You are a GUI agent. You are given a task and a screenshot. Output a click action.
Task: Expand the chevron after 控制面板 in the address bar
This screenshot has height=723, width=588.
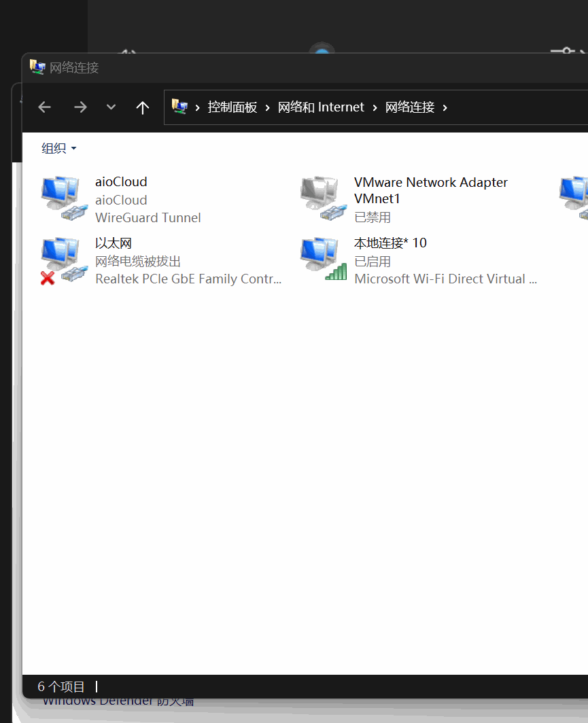(x=268, y=107)
